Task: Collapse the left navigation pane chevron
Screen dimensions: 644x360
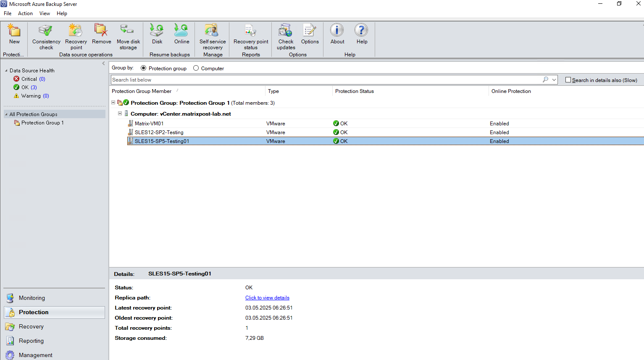Action: [103, 64]
